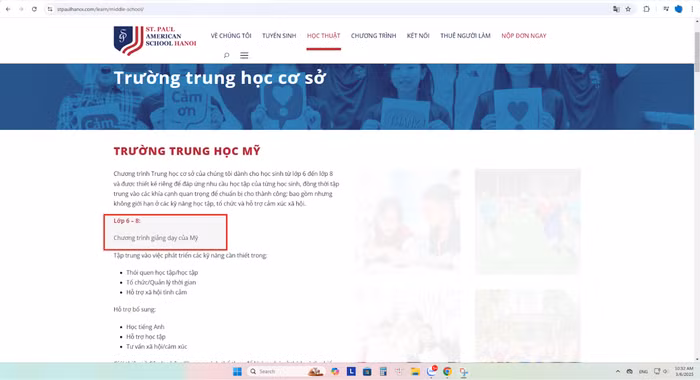Image resolution: width=700 pixels, height=380 pixels.
Task: Open Zalo icon with red badge
Action: pos(432,371)
